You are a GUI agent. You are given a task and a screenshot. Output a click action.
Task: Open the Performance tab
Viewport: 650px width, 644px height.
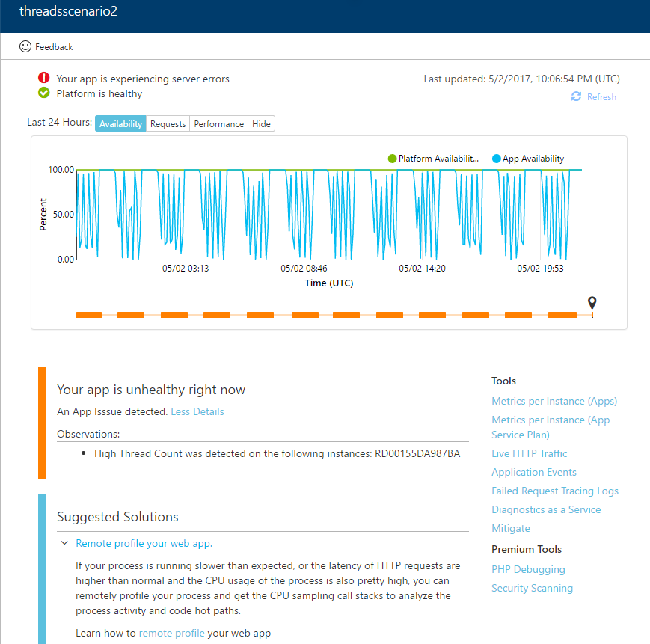219,124
